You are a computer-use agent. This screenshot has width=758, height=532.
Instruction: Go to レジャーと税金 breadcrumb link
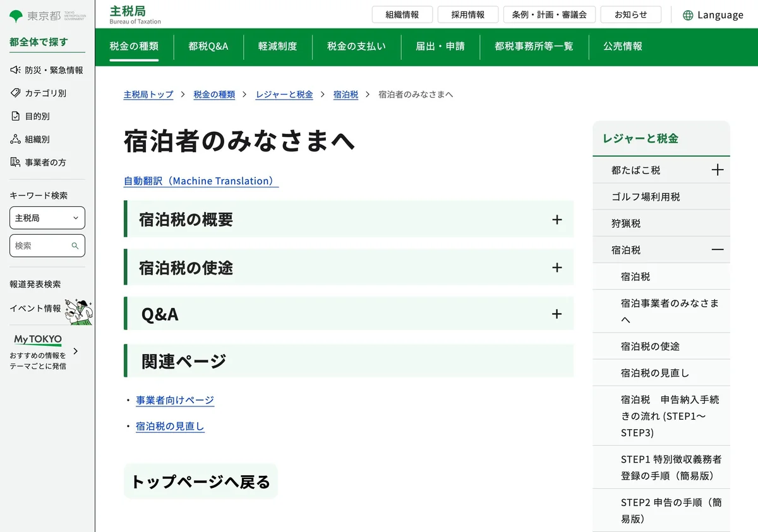coord(284,95)
